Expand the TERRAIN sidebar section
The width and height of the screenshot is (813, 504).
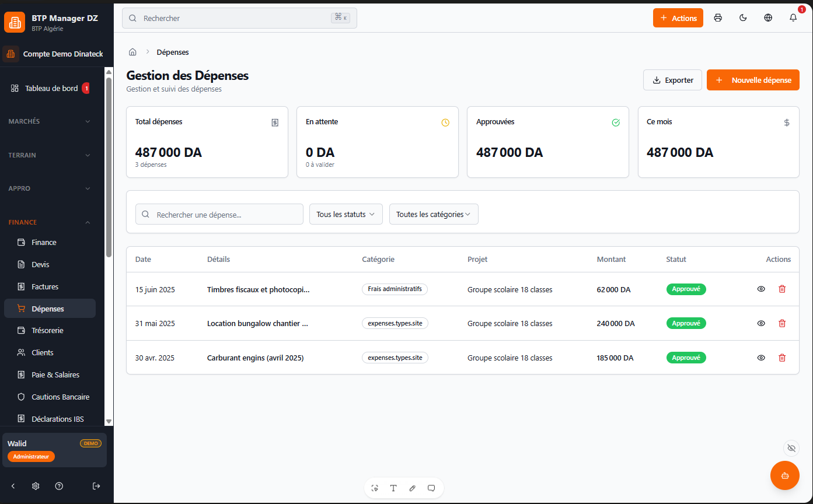click(50, 155)
